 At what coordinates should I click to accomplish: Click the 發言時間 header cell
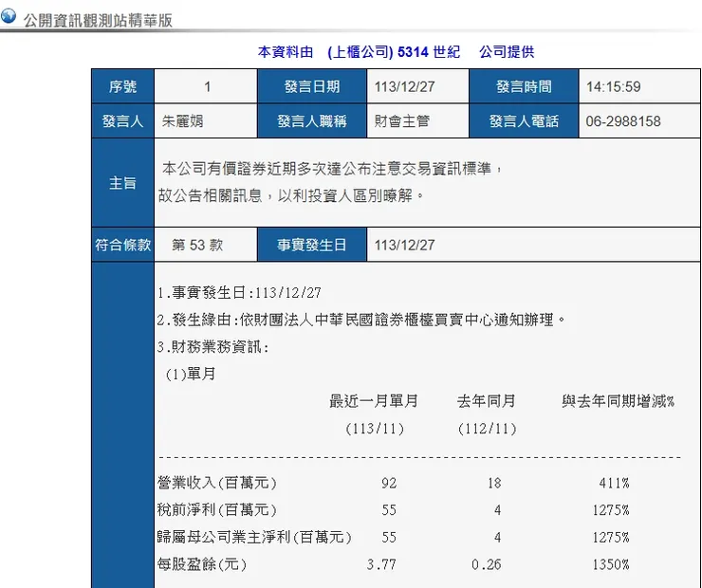[524, 86]
